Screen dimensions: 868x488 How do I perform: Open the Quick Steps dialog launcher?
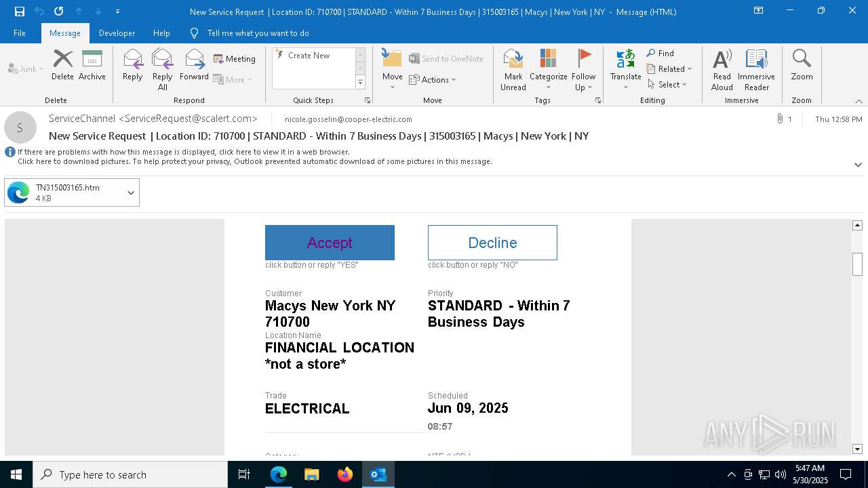368,100
